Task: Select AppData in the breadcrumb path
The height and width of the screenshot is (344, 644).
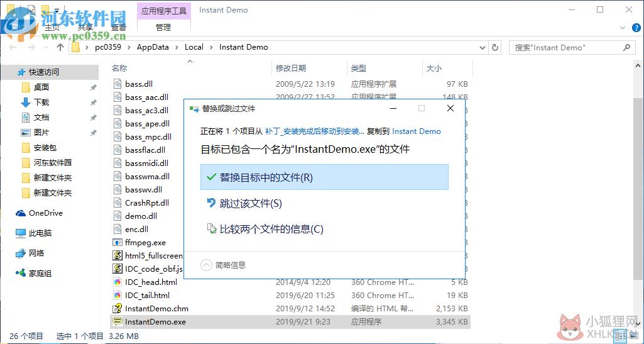Action: coord(153,47)
